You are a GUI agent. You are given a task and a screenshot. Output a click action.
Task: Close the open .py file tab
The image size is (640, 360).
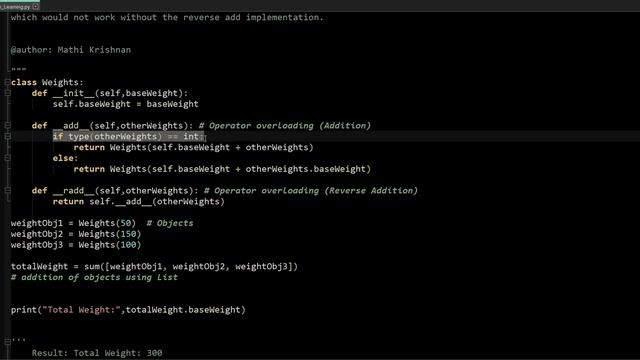click(x=36, y=7)
